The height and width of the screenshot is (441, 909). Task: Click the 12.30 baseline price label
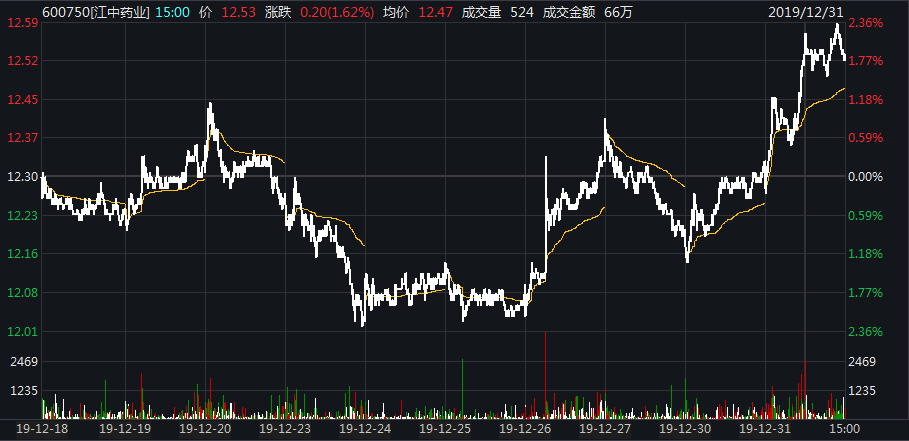23,177
